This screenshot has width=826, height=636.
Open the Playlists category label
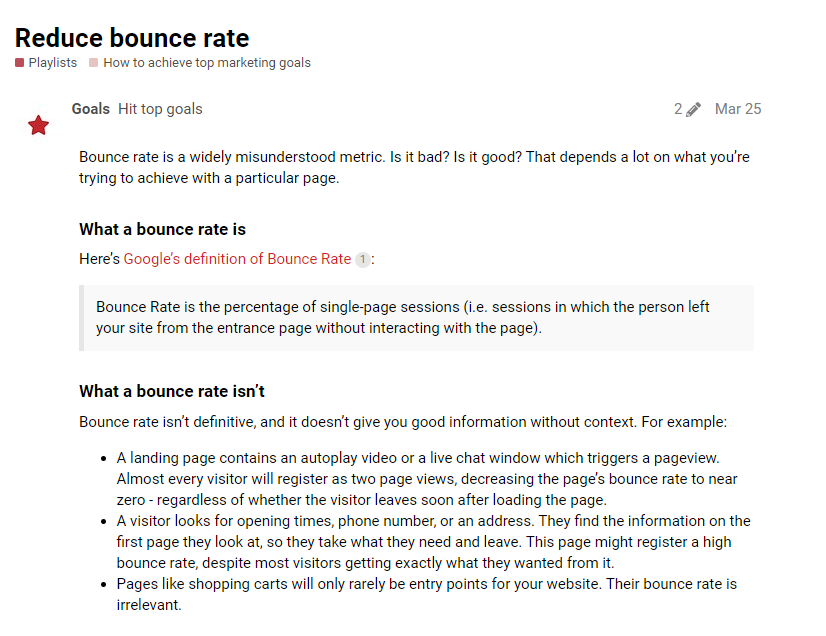point(52,63)
